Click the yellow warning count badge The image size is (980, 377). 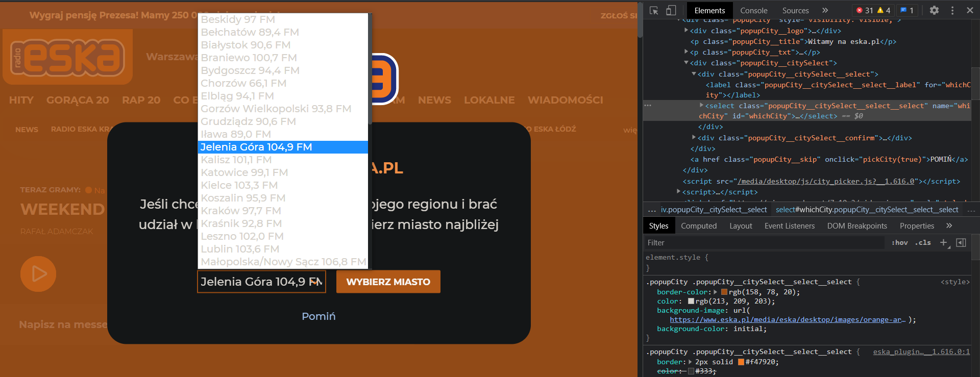tap(885, 10)
